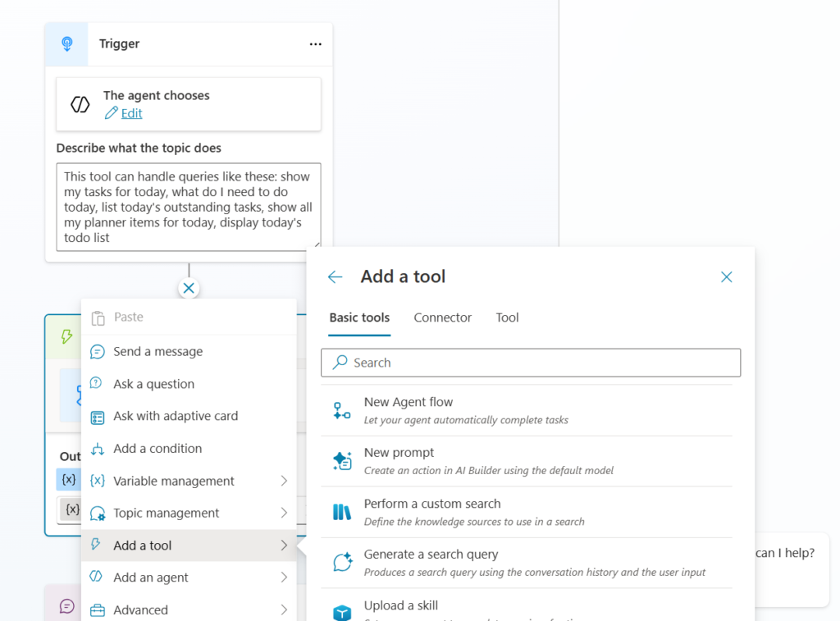Click the topic description text box

click(x=189, y=207)
